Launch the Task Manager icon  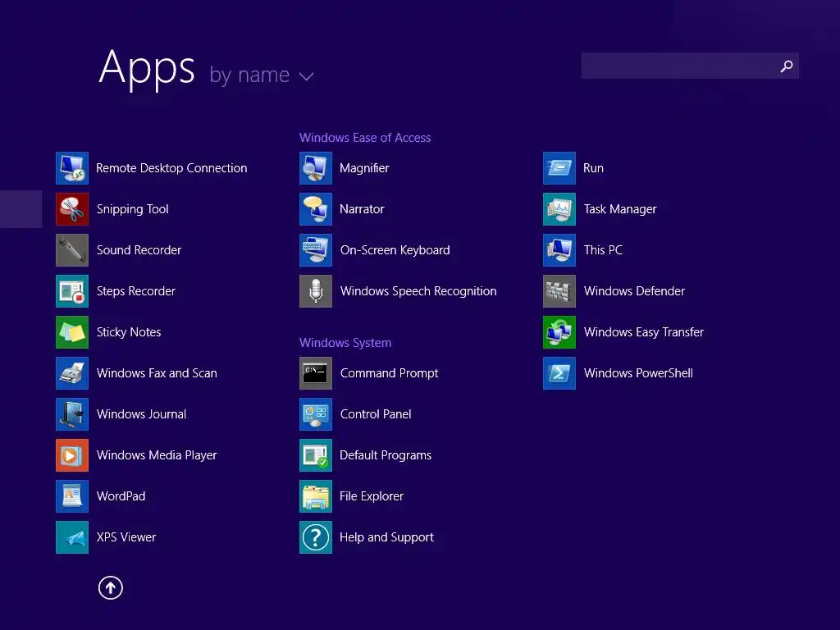click(559, 209)
